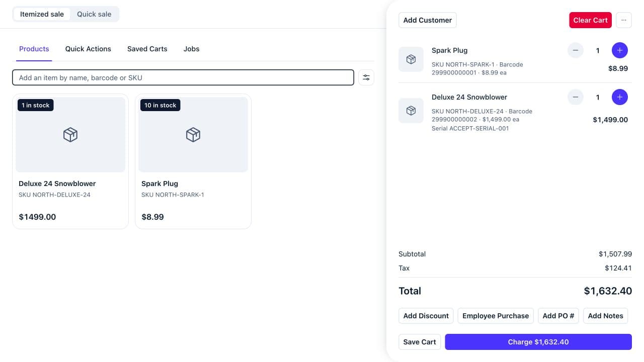Viewport: 644px width, 362px height.
Task: Click the Add Customer button
Action: (x=428, y=20)
